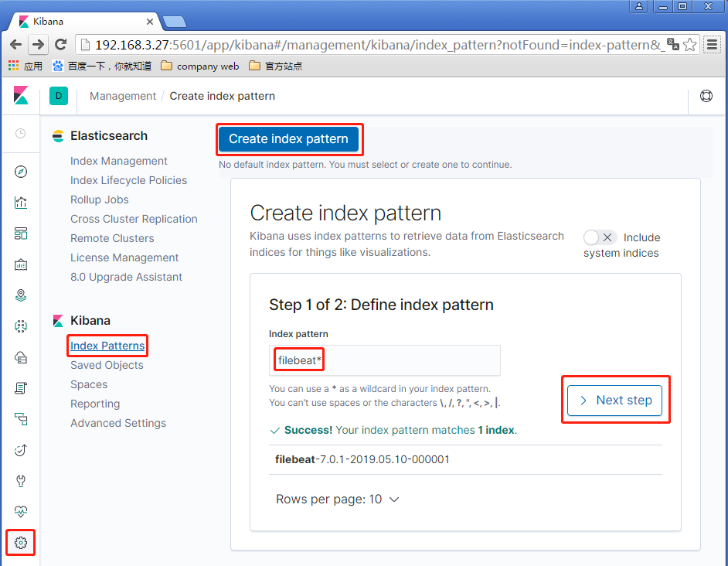
Task: Select the filebeat-7.0.1-2019.05.10-000001 index row
Action: [465, 459]
